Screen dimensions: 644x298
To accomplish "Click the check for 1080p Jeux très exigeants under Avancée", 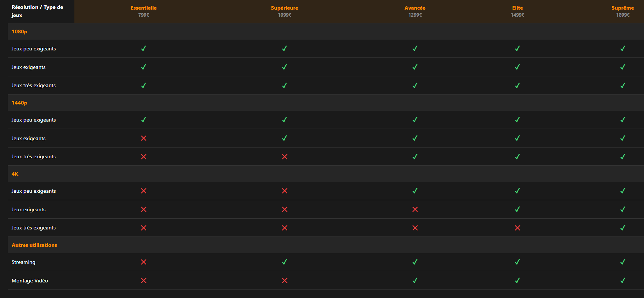I will (415, 86).
